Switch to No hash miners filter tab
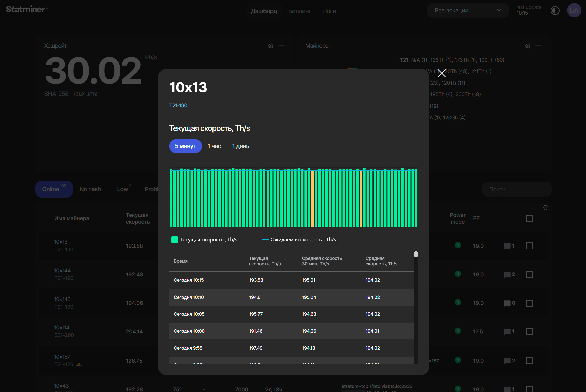Image resolution: width=586 pixels, height=392 pixels. pyautogui.click(x=91, y=189)
